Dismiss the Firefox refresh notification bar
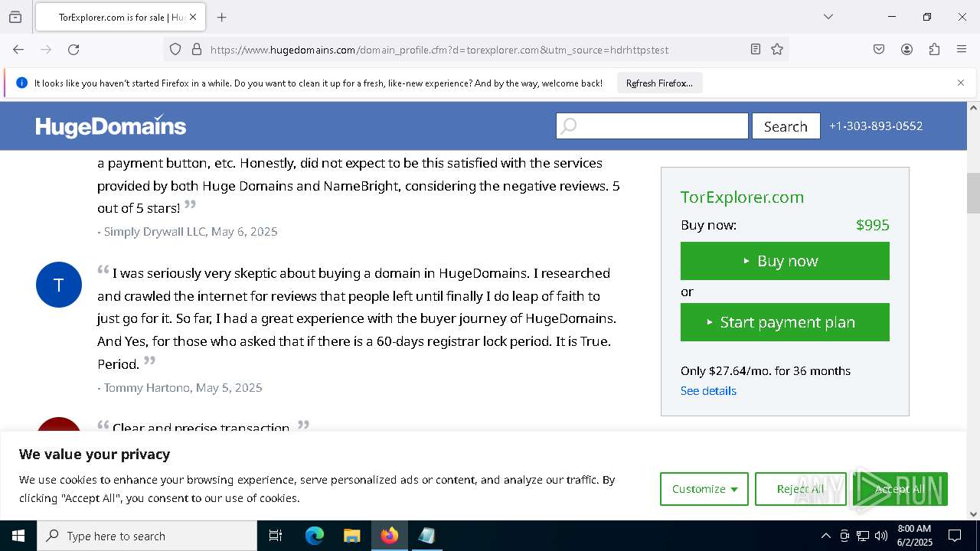 tap(961, 83)
